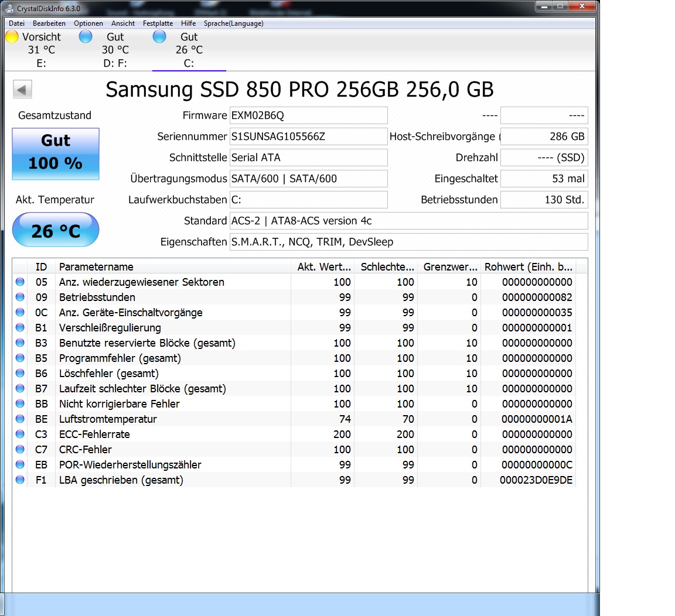Click the yellow Vorsicht status icon
675x616 pixels.
[x=12, y=37]
